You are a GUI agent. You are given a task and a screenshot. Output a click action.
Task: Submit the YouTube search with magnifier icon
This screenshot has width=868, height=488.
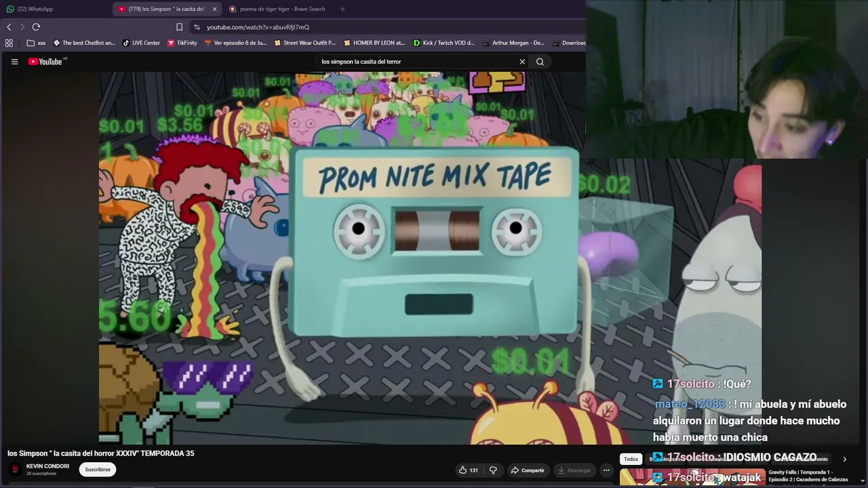click(x=540, y=62)
